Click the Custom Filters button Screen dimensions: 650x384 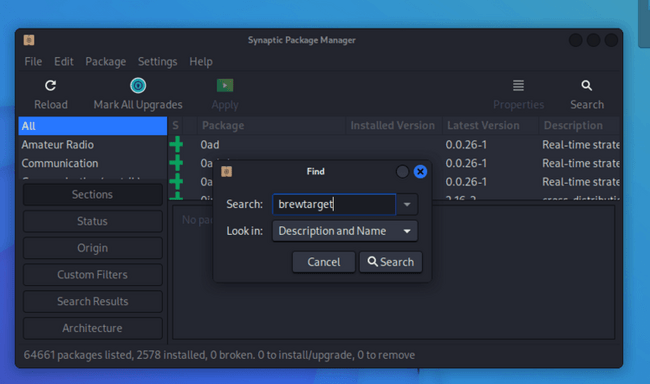point(92,275)
